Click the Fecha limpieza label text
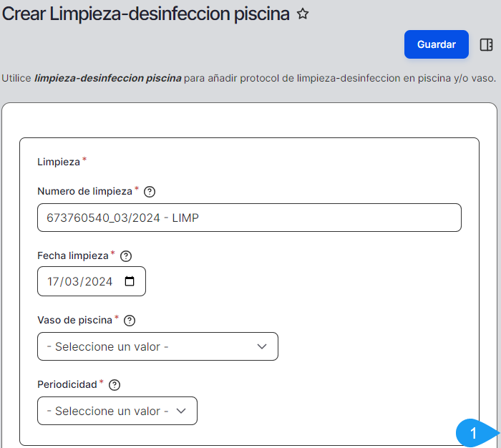Viewport: 501px width, 448px height. [72, 255]
